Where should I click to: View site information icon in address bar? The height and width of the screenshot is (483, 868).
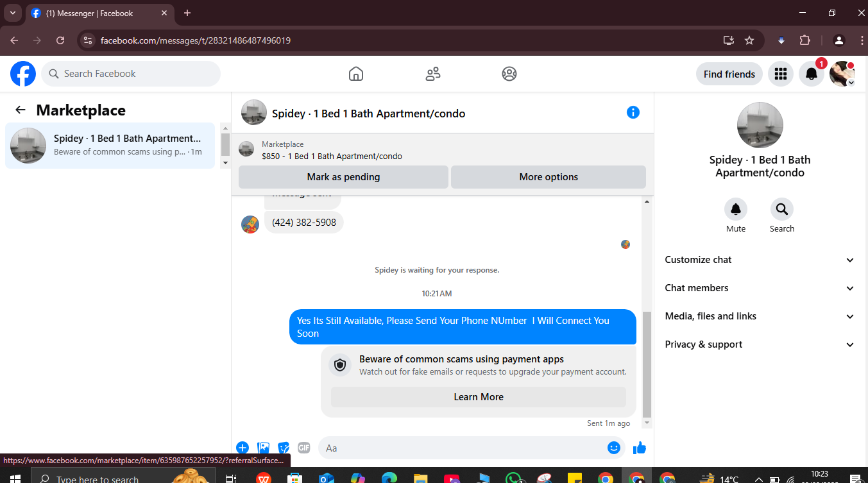coord(89,40)
